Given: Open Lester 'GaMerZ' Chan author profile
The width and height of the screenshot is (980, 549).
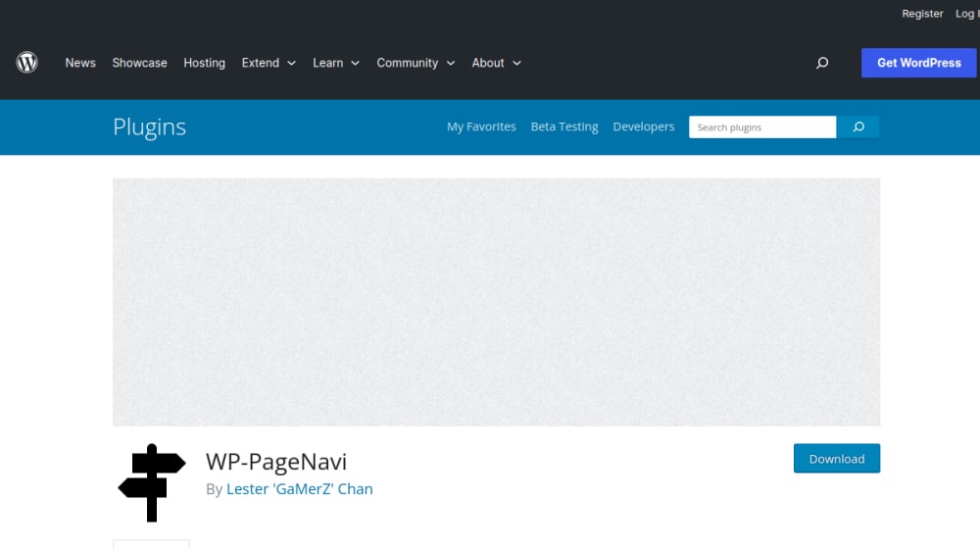Looking at the screenshot, I should (299, 489).
